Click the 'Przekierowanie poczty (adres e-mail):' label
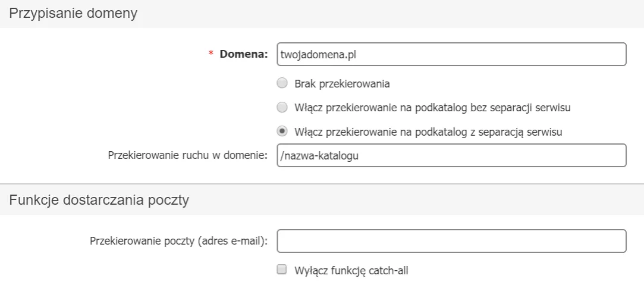The image size is (644, 291). [x=178, y=241]
